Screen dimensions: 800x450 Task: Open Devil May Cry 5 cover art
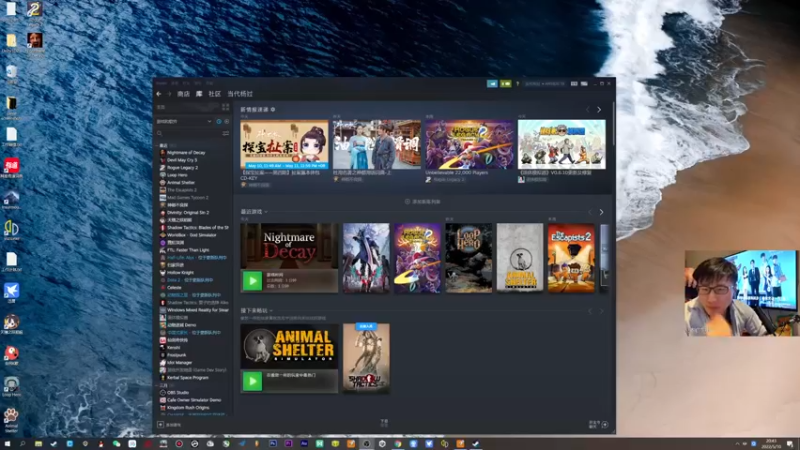(x=366, y=258)
